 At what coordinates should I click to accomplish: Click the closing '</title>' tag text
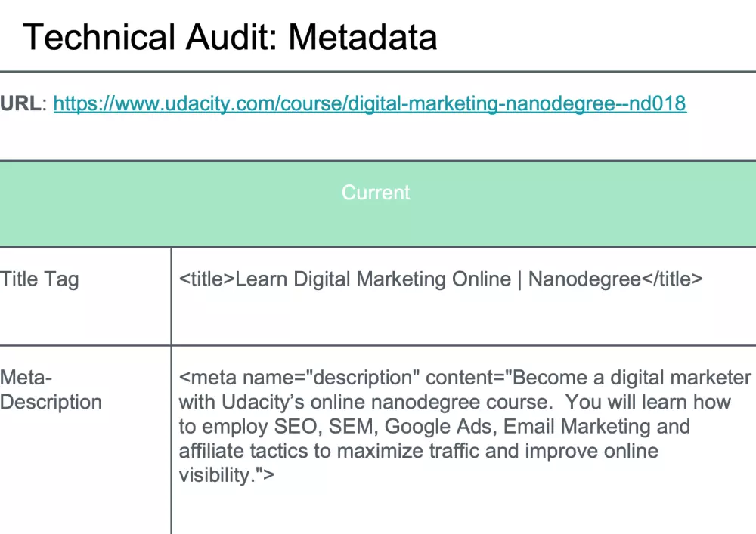click(x=672, y=279)
